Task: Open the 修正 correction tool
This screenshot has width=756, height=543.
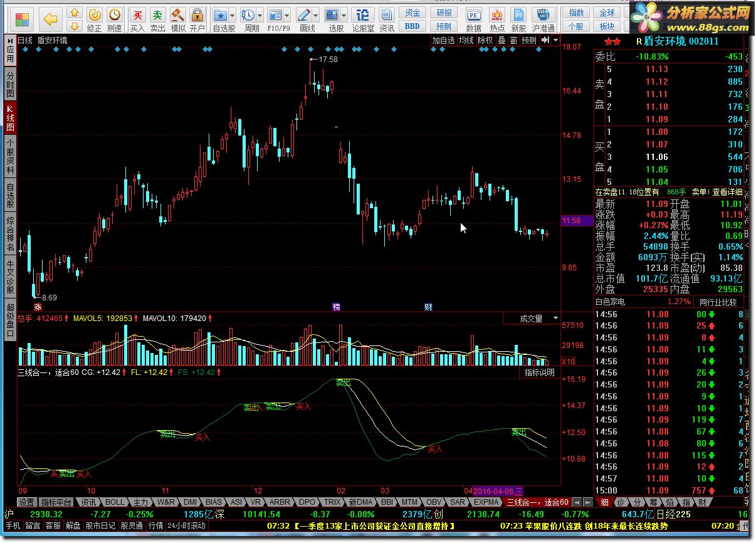Action: pos(95,19)
